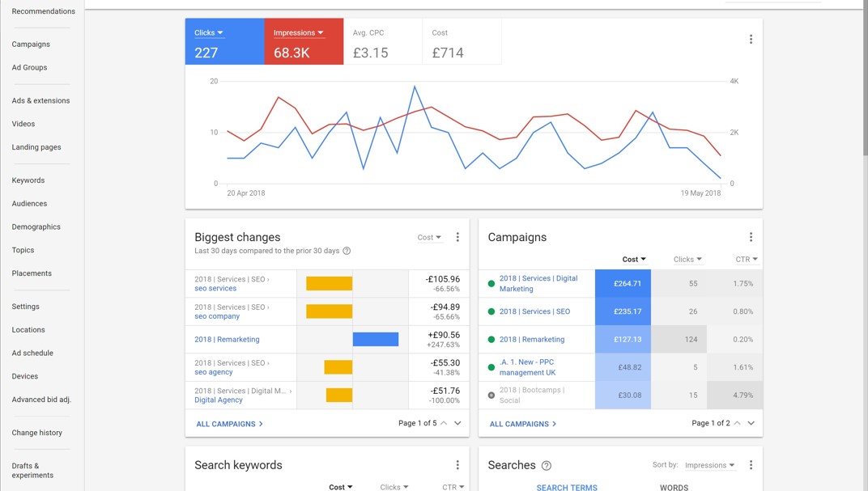Screen dimensions: 868x491
Task: Click ALL CAMPAIGNS link in Biggest changes
Action: tap(230, 424)
